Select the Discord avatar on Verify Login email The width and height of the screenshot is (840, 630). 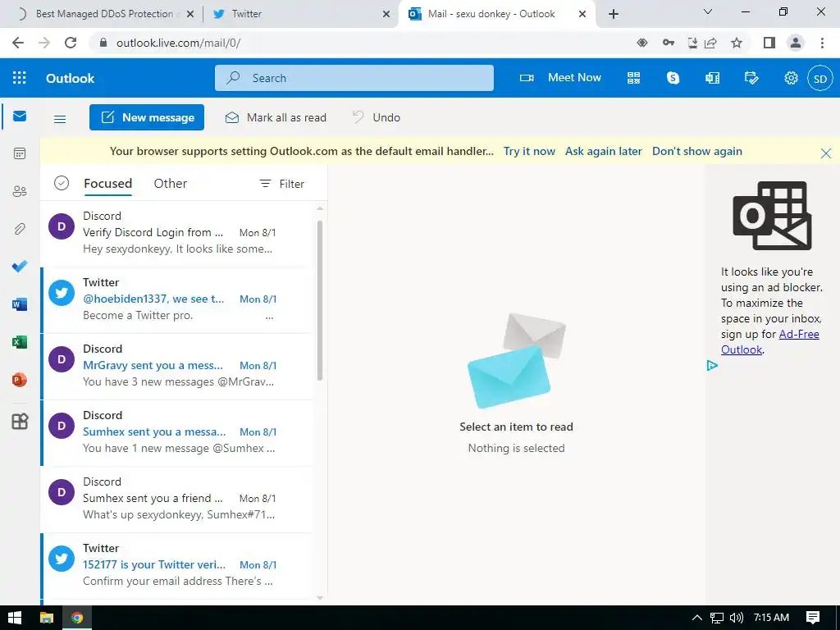[62, 226]
